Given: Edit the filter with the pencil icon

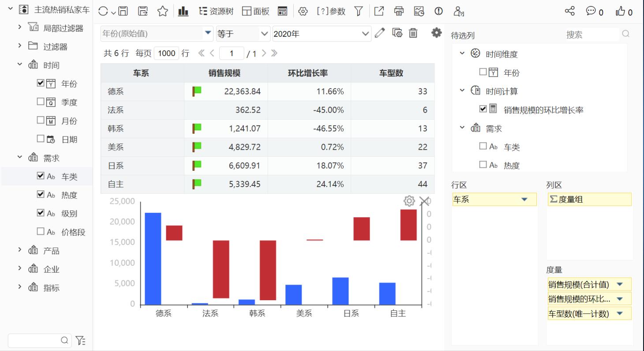Looking at the screenshot, I should coord(379,33).
